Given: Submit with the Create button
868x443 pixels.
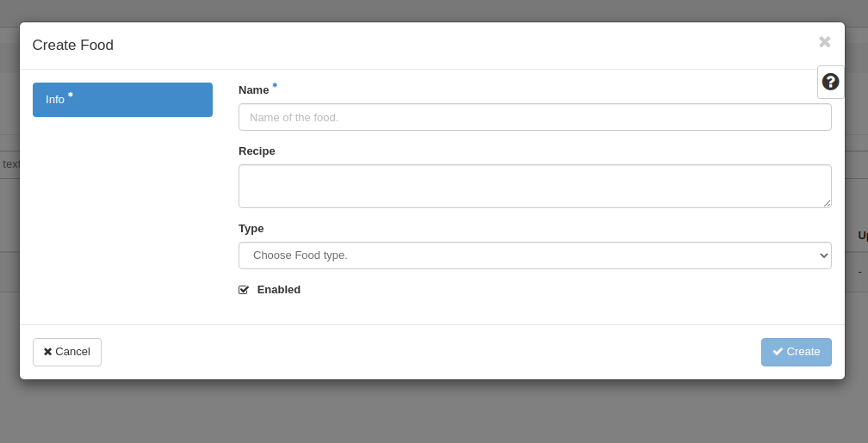Looking at the screenshot, I should (x=796, y=352).
